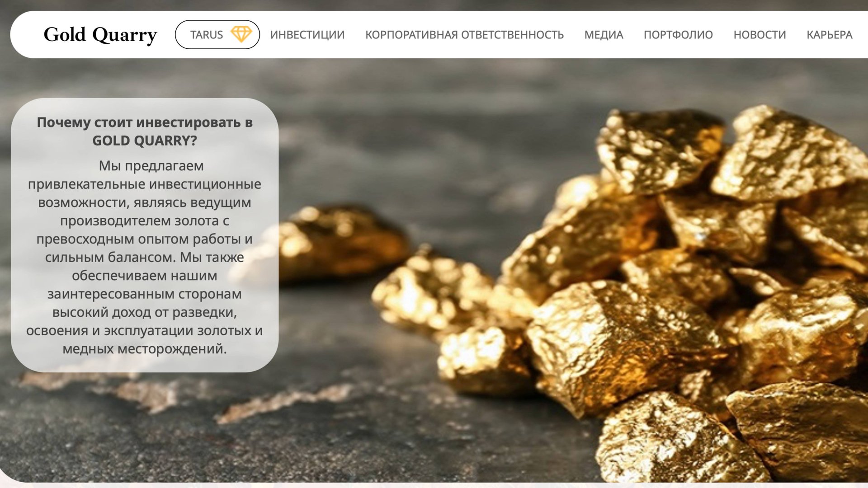Open the НОВОСТИ section
The width and height of the screenshot is (868, 488).
coord(759,35)
